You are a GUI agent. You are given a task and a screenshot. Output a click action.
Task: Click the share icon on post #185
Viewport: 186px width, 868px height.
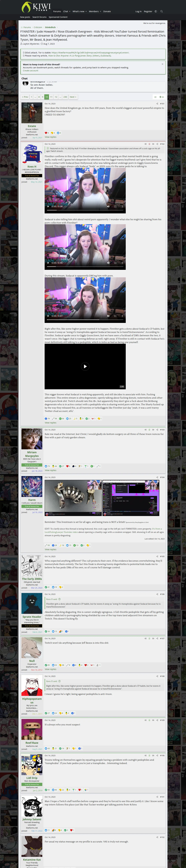point(157,556)
